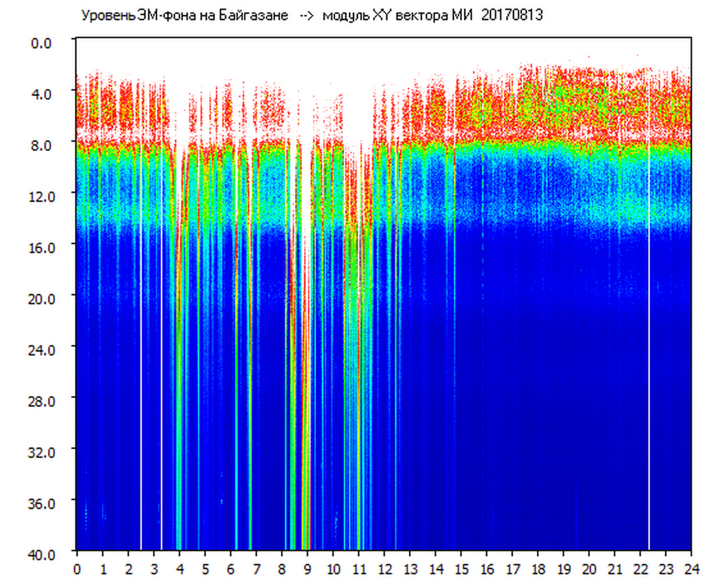Select hour 4 on the time axis
Image resolution: width=716 pixels, height=588 pixels.
pos(180,568)
